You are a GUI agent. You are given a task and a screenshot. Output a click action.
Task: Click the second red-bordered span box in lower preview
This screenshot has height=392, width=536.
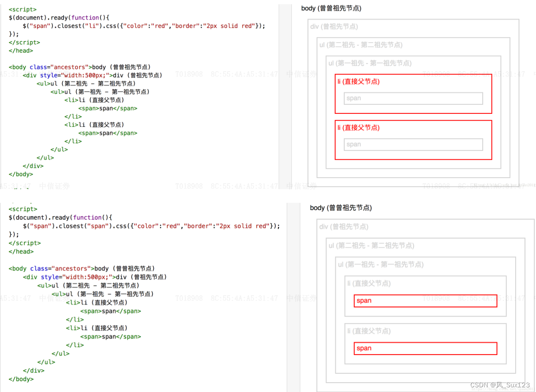pyautogui.click(x=425, y=349)
